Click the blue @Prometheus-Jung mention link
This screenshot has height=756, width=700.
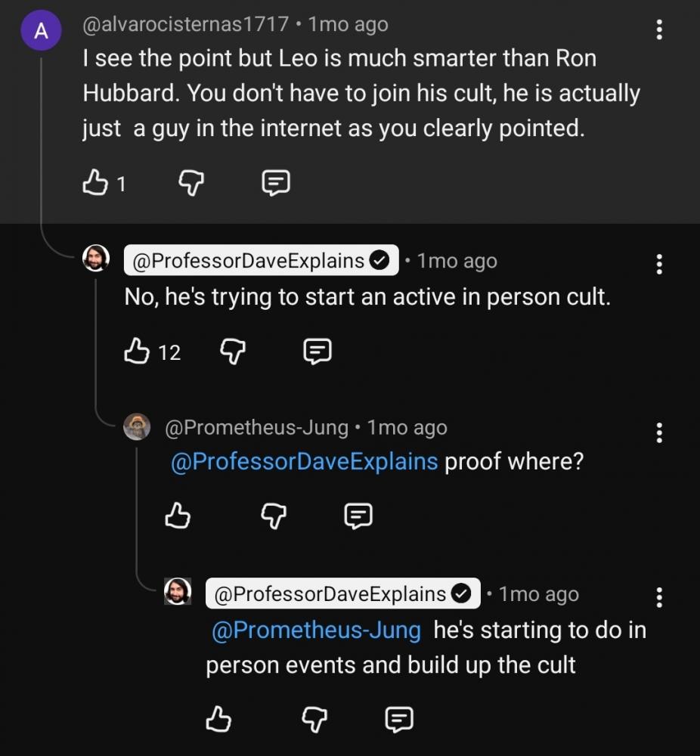[316, 631]
